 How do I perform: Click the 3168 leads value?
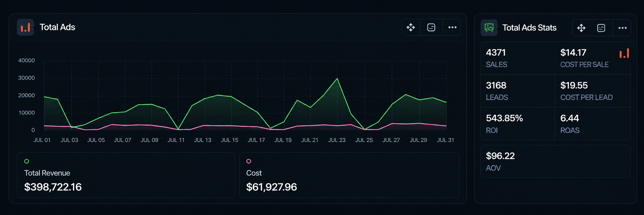point(496,86)
